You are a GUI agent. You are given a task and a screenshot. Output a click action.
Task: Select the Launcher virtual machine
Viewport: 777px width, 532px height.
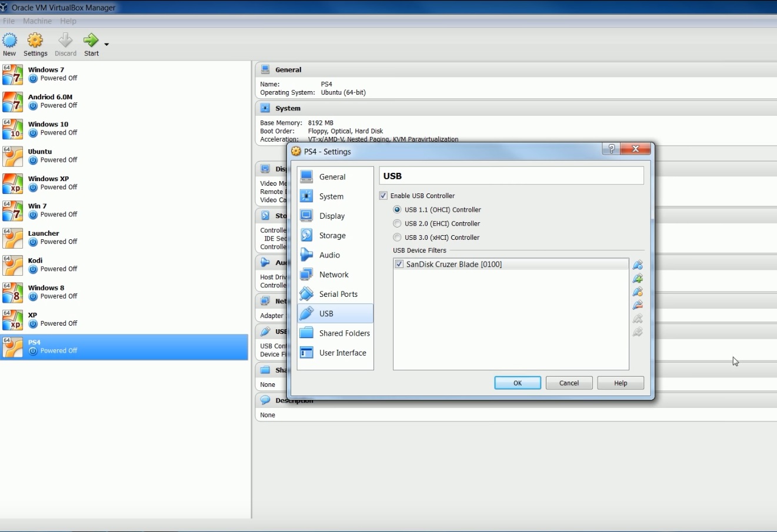[x=124, y=237]
